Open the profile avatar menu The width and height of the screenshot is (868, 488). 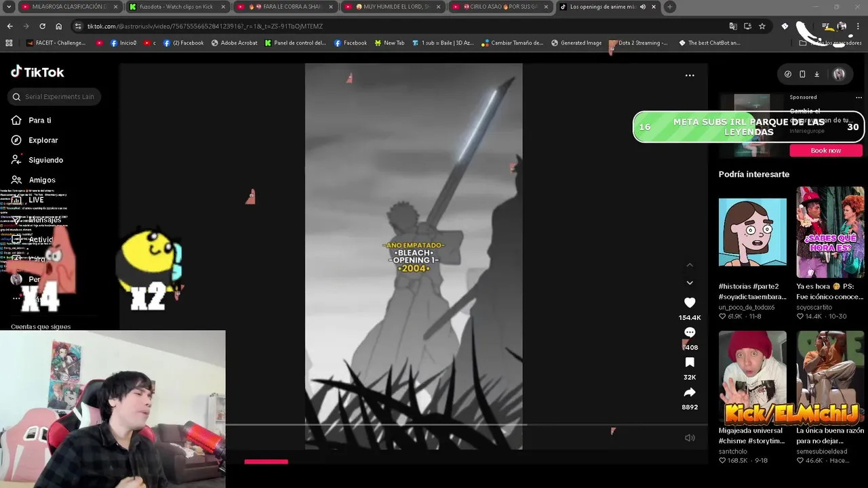839,75
